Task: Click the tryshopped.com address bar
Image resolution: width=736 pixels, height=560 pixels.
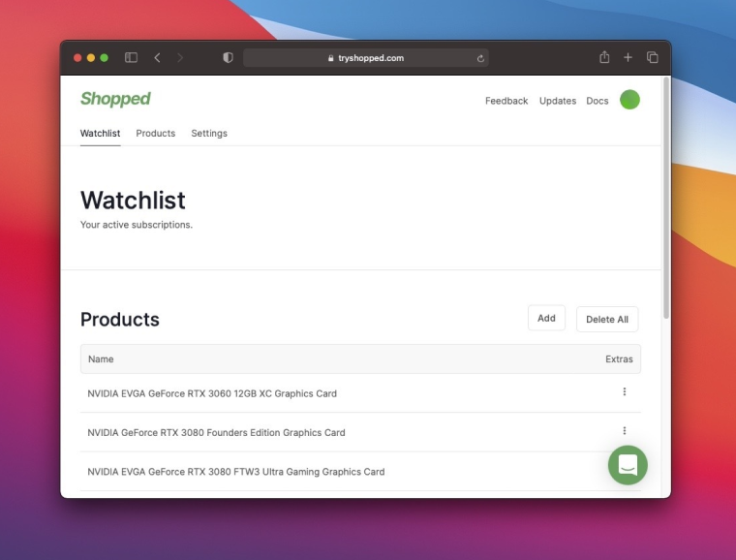Action: tap(366, 58)
